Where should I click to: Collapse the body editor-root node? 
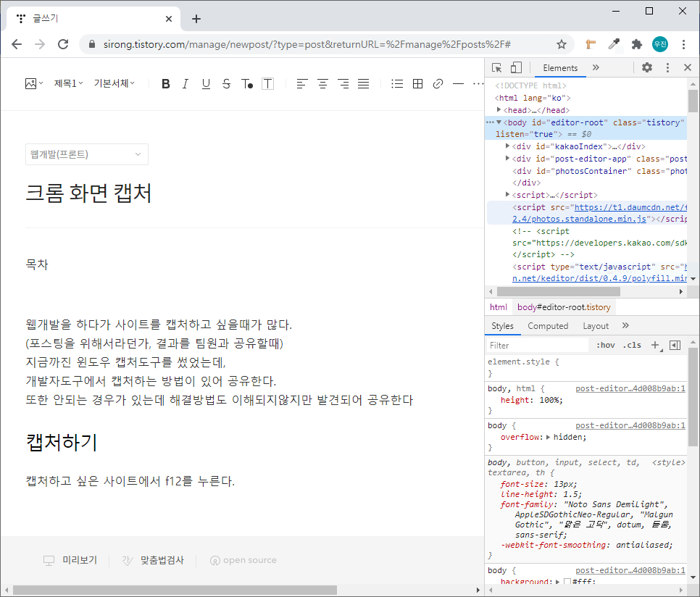499,122
